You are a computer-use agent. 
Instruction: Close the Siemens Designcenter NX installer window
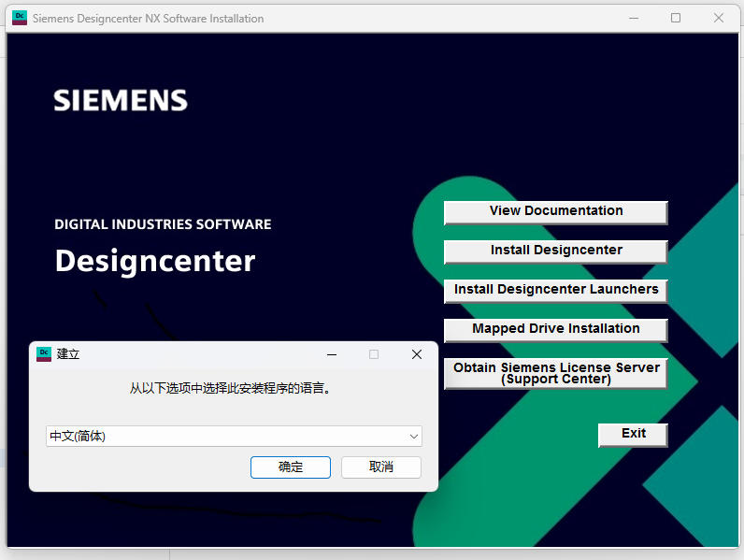pyautogui.click(x=719, y=18)
